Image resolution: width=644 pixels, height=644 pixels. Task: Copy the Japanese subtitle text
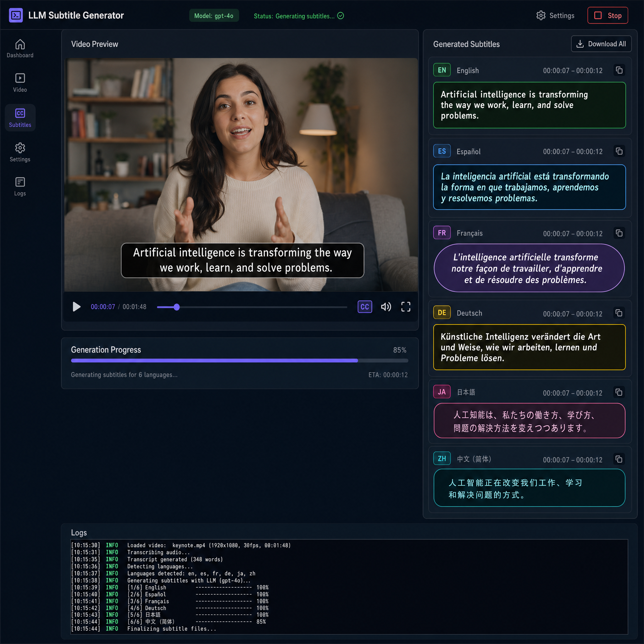pos(619,392)
